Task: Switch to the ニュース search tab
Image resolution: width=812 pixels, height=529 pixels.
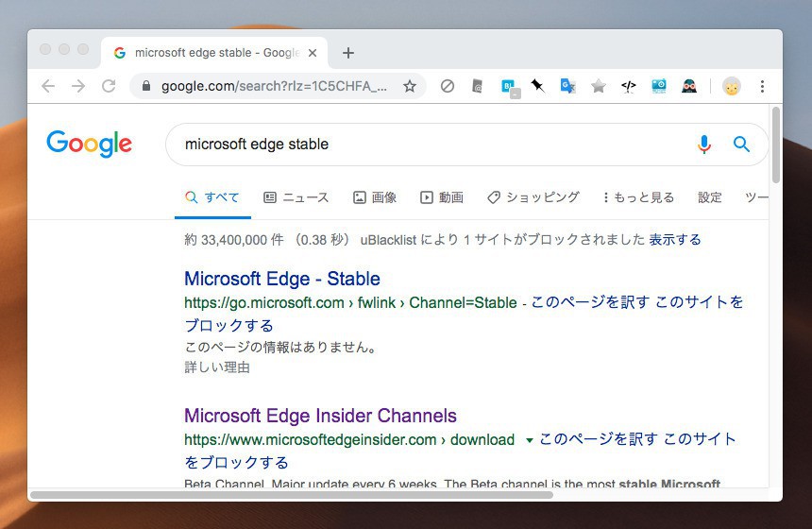Action: tap(296, 197)
